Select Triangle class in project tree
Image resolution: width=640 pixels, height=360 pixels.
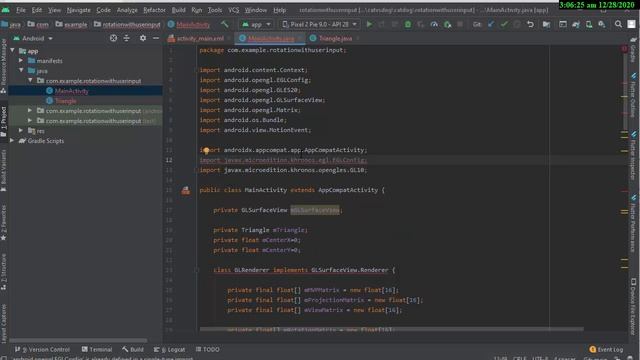[x=65, y=101]
